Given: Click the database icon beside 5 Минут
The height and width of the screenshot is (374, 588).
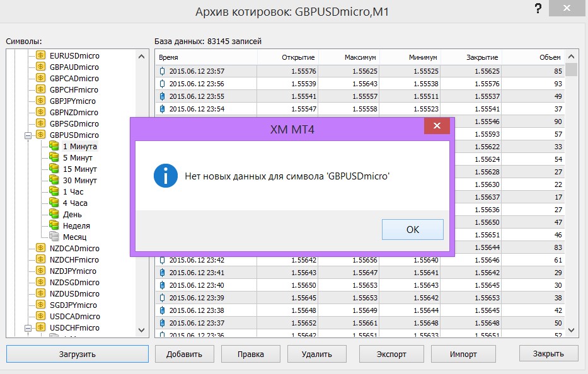Looking at the screenshot, I should pos(54,157).
